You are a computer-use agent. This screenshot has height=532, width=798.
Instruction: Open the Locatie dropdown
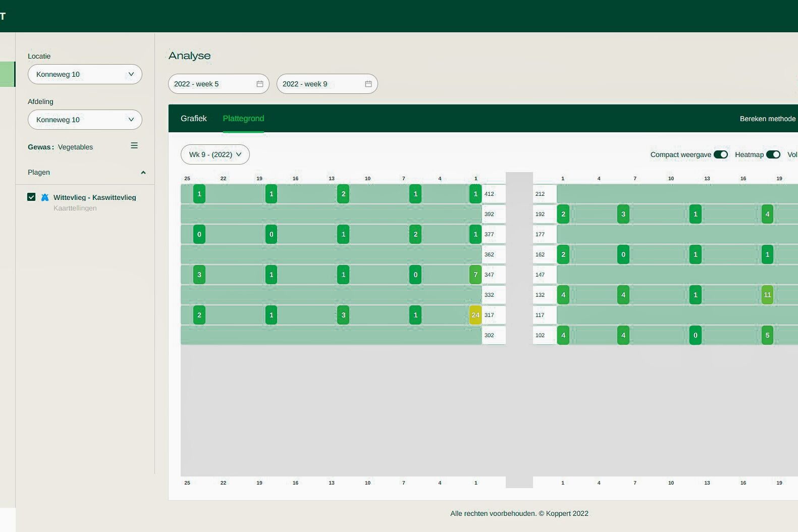(85, 74)
